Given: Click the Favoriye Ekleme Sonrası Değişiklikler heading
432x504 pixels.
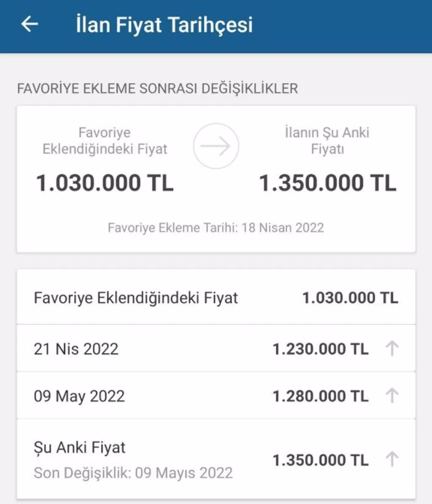Looking at the screenshot, I should point(157,89).
